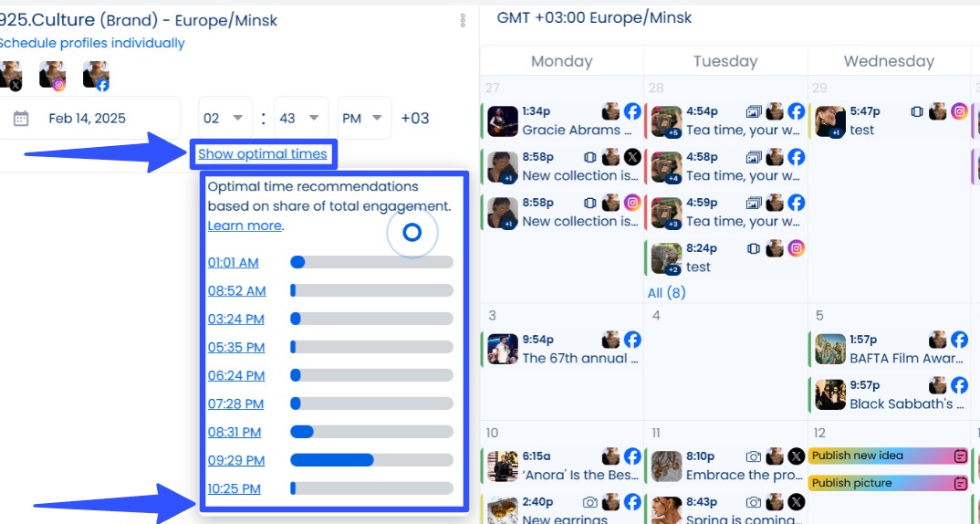Select the Facebook profile avatar
This screenshot has width=980, height=524.
click(x=96, y=76)
